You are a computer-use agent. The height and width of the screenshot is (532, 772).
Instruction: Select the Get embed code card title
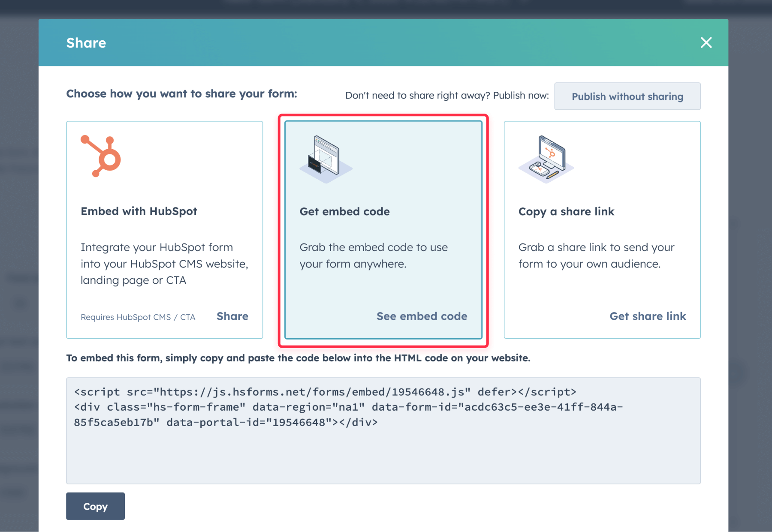click(x=344, y=211)
